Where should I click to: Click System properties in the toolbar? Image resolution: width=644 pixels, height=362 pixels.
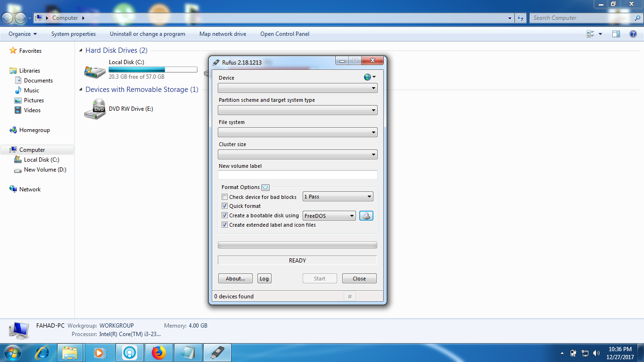tap(74, 34)
